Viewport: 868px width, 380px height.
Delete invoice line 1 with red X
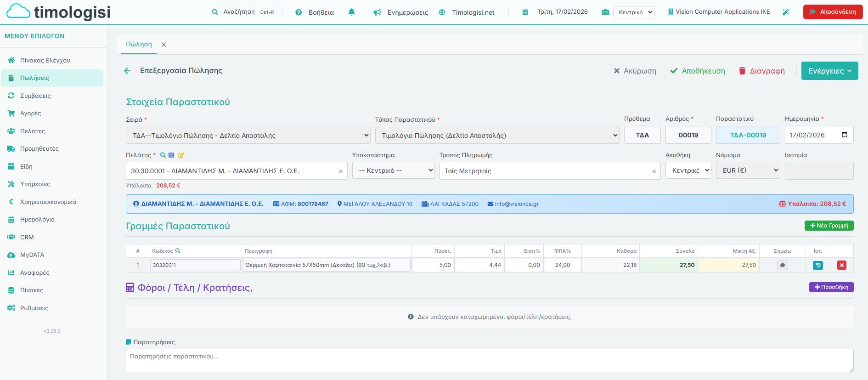click(x=841, y=265)
